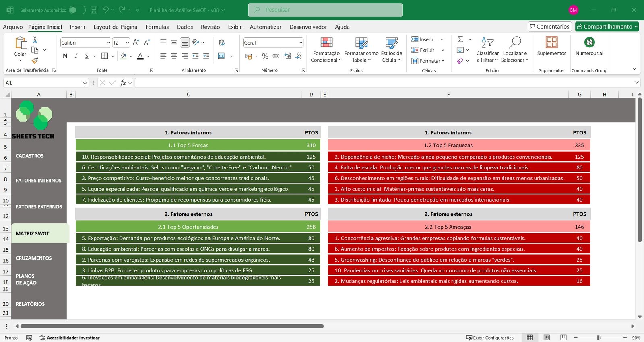Click the Save disk icon
This screenshot has width=644, height=342.
coord(94,10)
